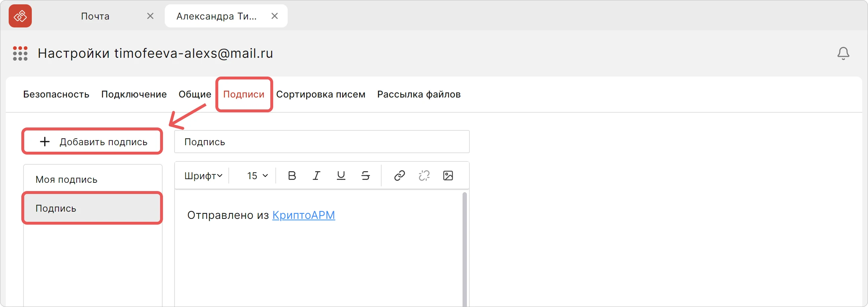This screenshot has width=868, height=307.
Task: Open the Подключение settings tab
Action: pyautogui.click(x=134, y=94)
